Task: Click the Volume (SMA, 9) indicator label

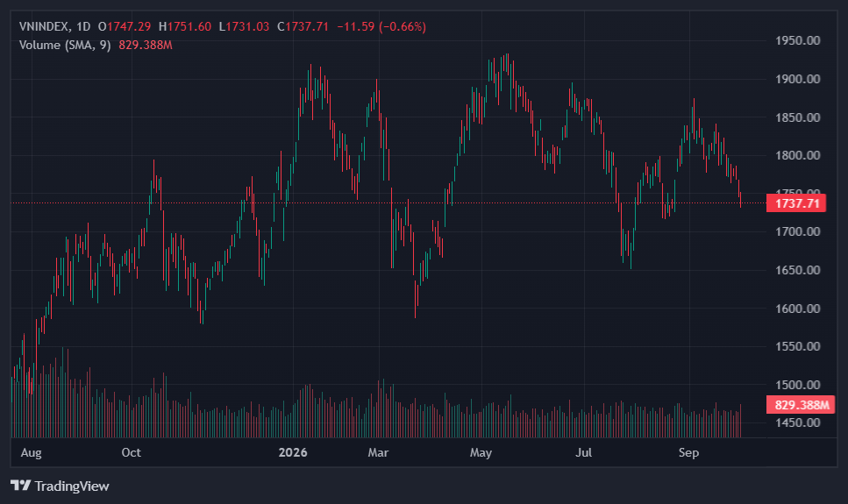Action: [65, 45]
